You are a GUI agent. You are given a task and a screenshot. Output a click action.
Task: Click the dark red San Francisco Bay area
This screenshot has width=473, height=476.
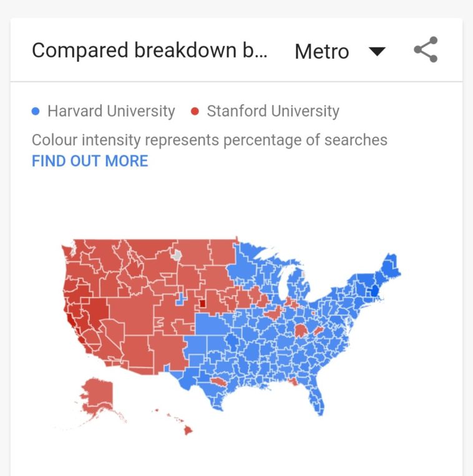click(72, 314)
